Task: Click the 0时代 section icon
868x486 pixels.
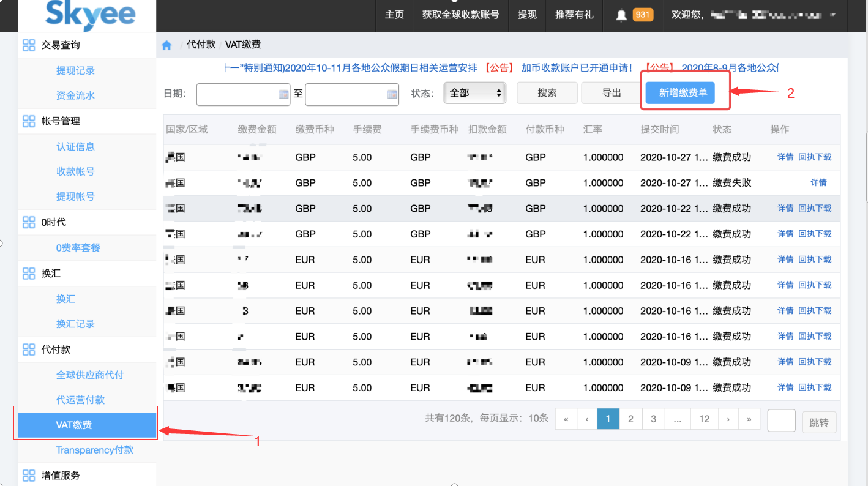Action: point(29,222)
